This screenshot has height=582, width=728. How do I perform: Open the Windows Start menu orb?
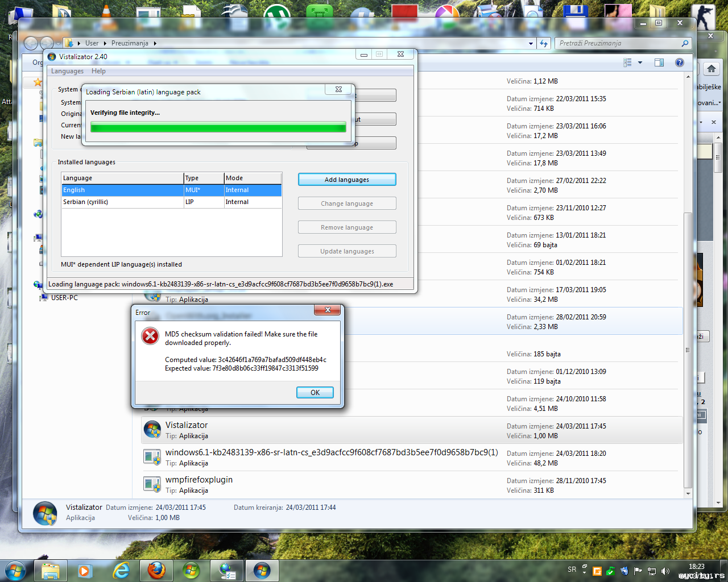pos(15,570)
